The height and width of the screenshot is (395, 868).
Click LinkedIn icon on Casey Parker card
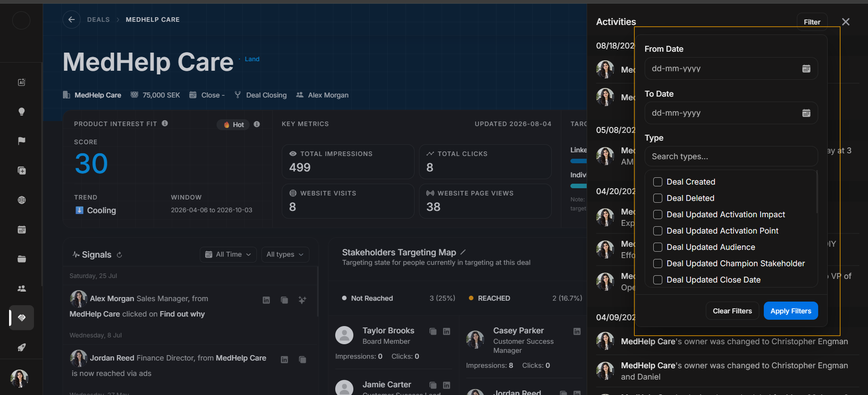(x=577, y=332)
